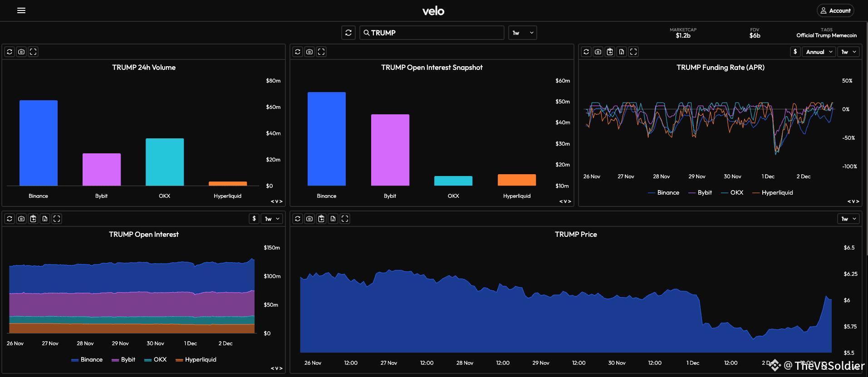Toggle Binance series in Open Interest legend

(x=87, y=360)
